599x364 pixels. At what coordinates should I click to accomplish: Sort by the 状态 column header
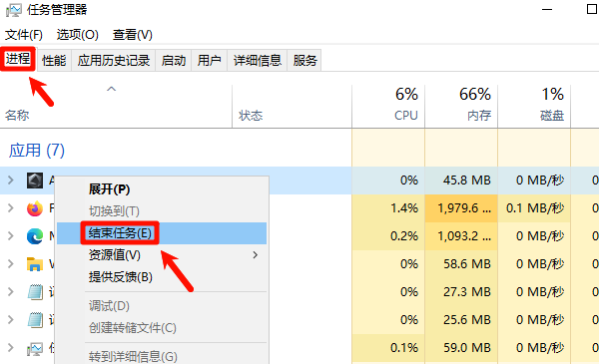(292, 106)
